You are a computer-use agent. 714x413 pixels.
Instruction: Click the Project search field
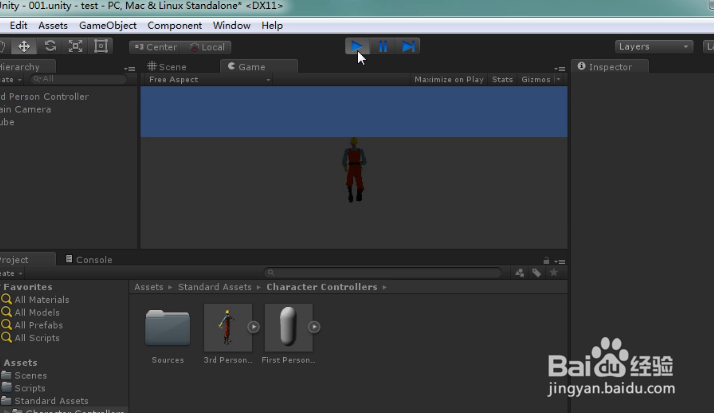pos(382,272)
